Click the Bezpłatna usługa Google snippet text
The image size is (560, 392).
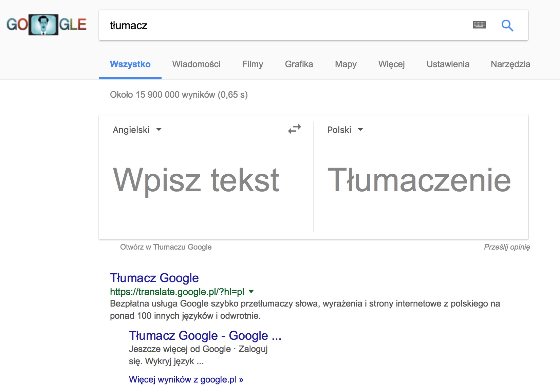click(x=305, y=310)
